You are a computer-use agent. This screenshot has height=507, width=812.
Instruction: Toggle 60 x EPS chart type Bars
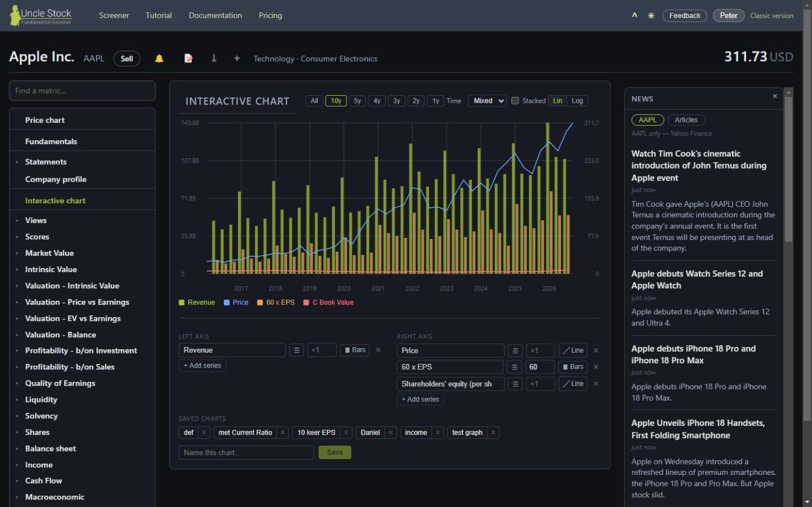click(x=573, y=367)
